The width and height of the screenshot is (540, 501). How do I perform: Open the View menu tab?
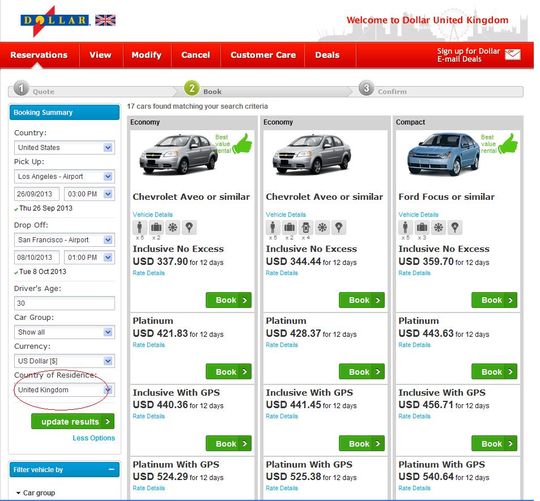[101, 55]
